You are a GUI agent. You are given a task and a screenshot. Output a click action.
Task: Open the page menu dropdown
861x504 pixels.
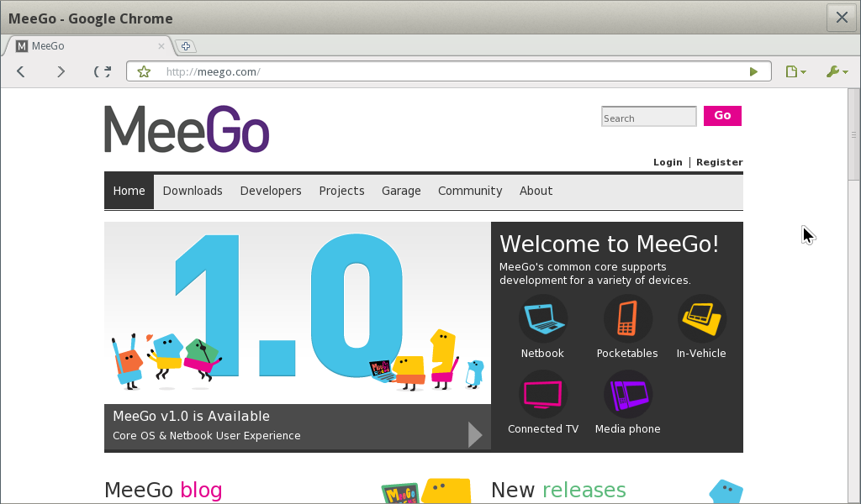795,72
